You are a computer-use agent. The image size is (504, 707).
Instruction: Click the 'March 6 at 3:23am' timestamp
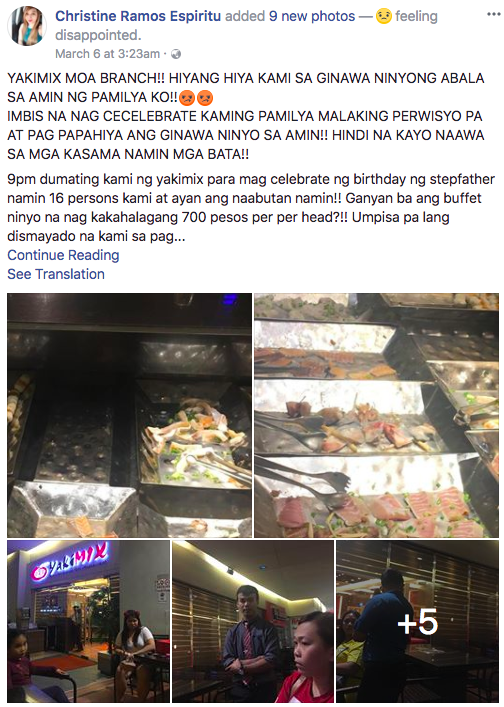pos(107,54)
